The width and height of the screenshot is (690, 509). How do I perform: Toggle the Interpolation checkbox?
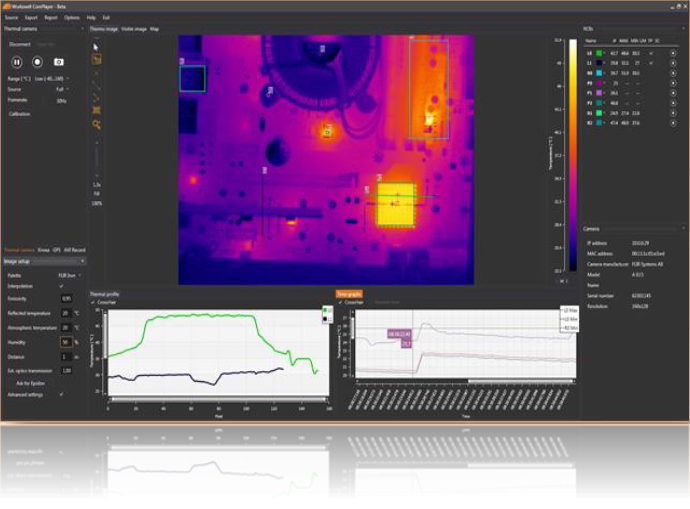(61, 286)
